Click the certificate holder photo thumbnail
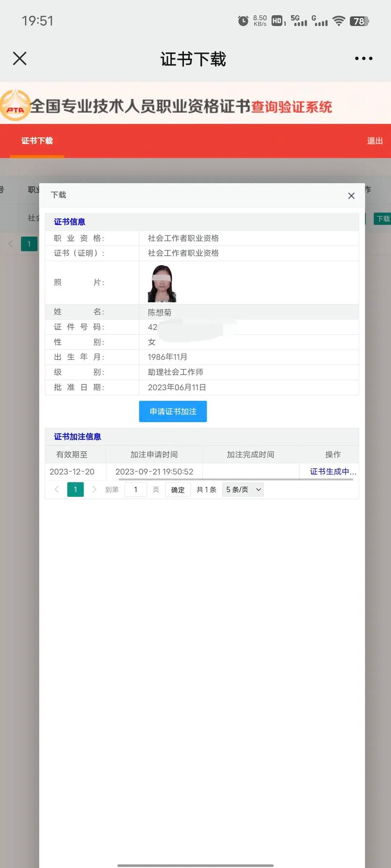This screenshot has height=868, width=391. pyautogui.click(x=162, y=284)
